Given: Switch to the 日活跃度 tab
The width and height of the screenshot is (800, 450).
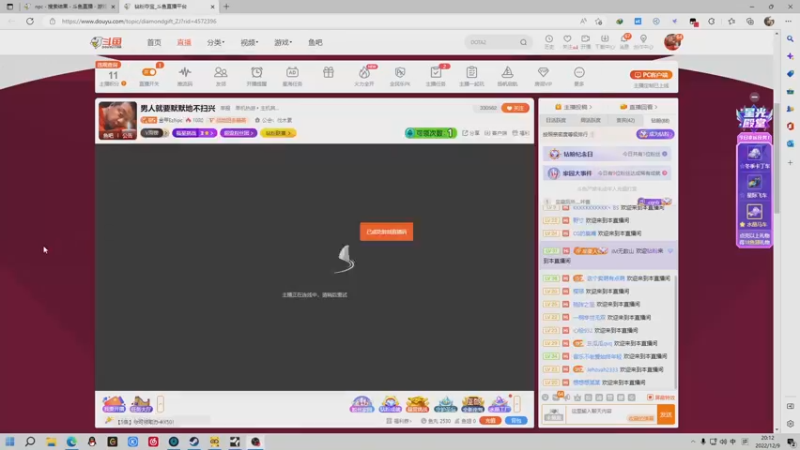Looking at the screenshot, I should [x=556, y=120].
